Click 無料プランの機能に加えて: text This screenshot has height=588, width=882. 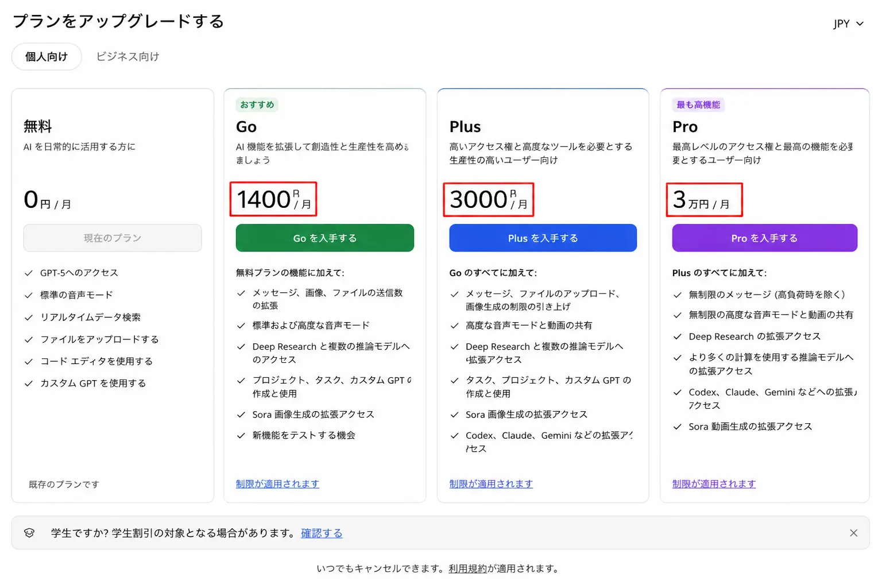pos(290,273)
